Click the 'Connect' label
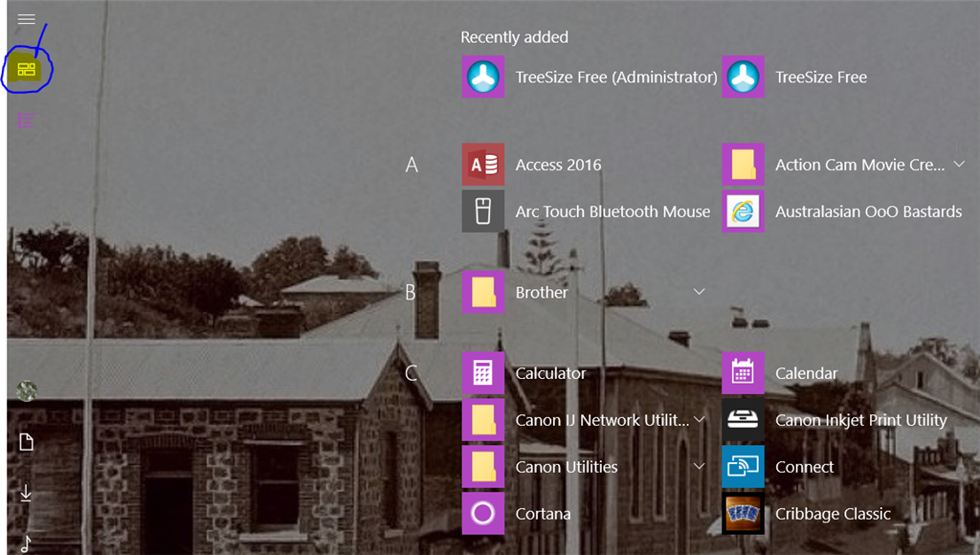The width and height of the screenshot is (980, 555). 804,467
